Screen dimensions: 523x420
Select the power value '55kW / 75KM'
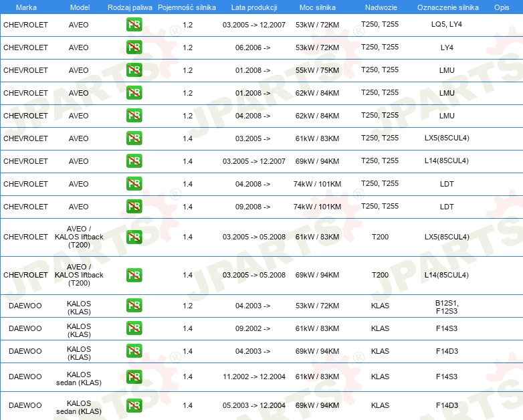pos(317,70)
